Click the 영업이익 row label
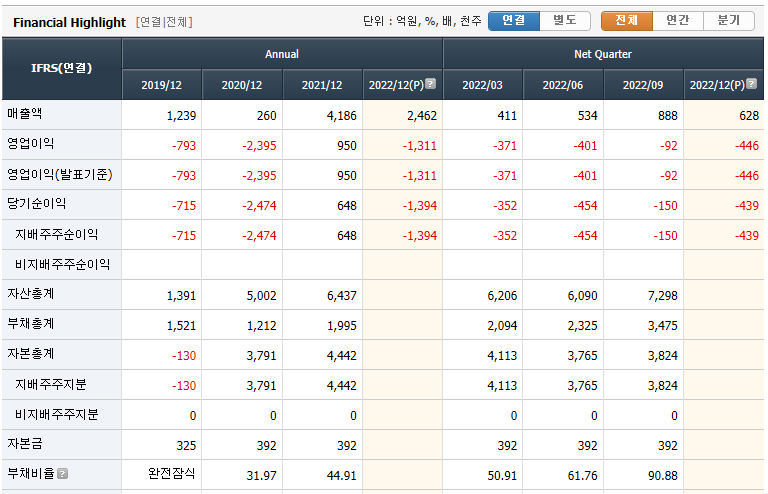This screenshot has height=494, width=768. coord(30,144)
